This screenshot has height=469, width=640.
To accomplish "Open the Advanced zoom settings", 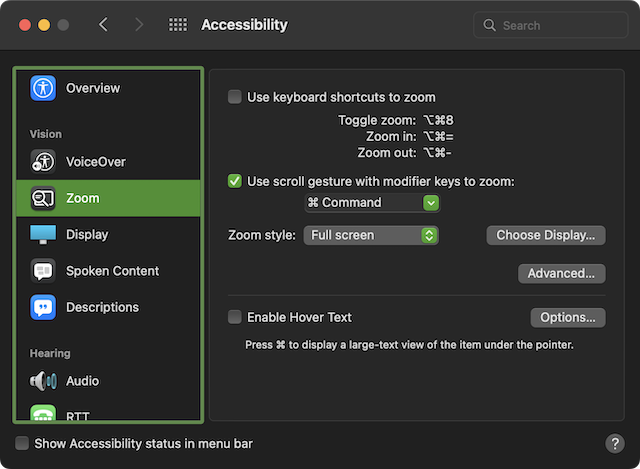I will [561, 273].
